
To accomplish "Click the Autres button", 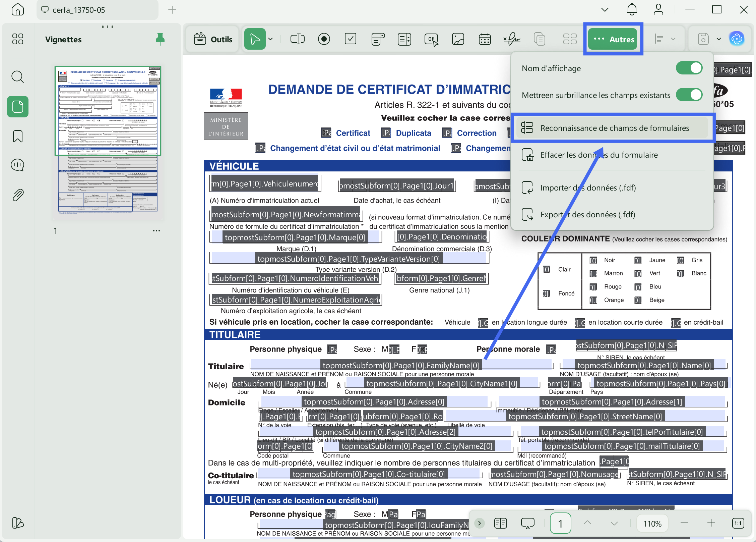I will (613, 39).
